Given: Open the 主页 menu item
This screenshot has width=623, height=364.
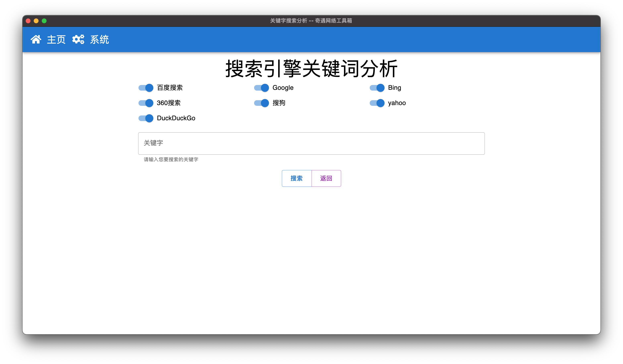Looking at the screenshot, I should pyautogui.click(x=56, y=39).
